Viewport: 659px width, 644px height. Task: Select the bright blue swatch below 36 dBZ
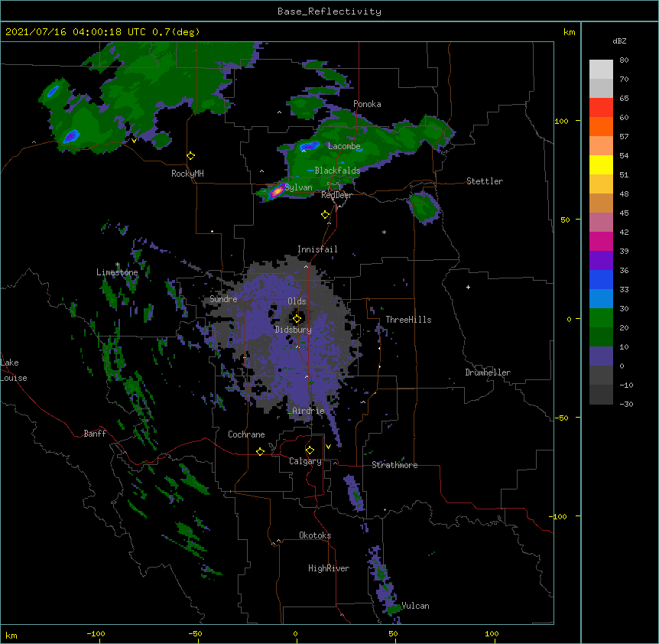pos(601,279)
